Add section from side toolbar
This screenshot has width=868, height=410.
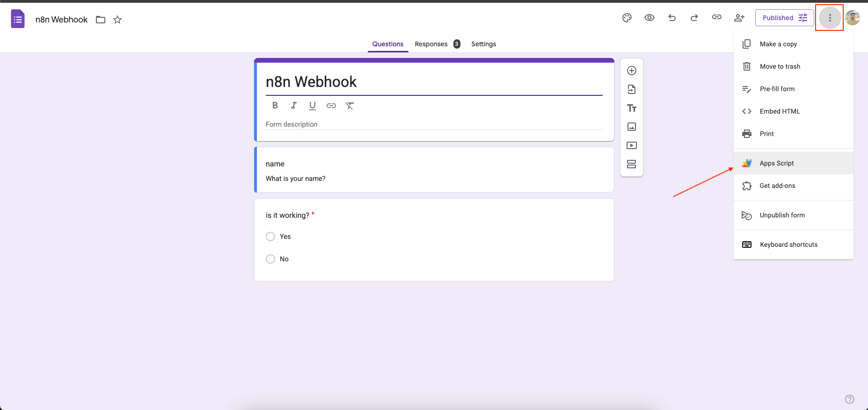[x=632, y=164]
